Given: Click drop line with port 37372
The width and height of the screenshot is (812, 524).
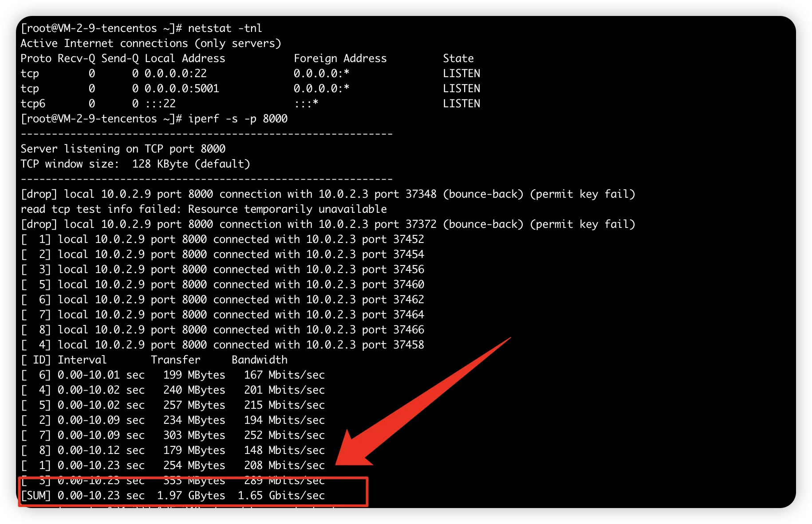Looking at the screenshot, I should click(328, 224).
